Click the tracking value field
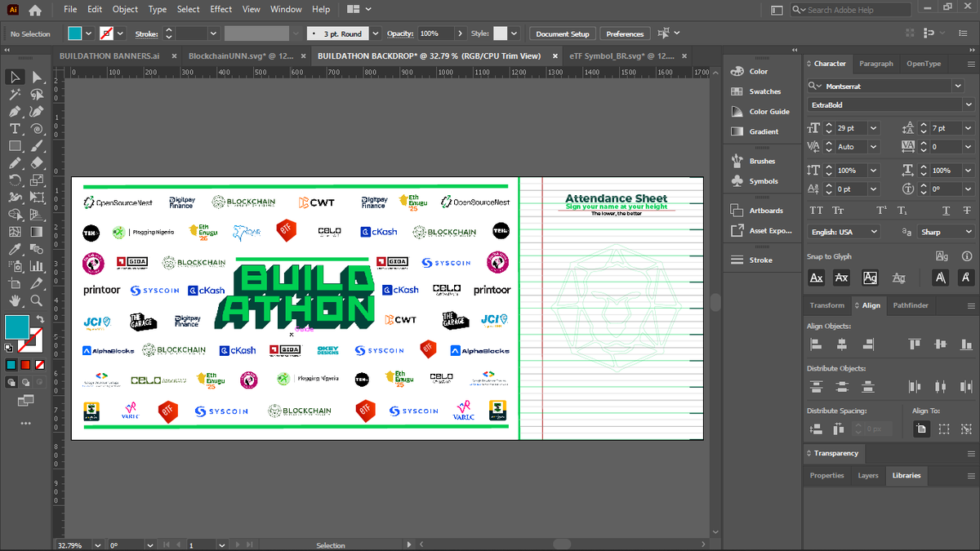 pos(946,147)
